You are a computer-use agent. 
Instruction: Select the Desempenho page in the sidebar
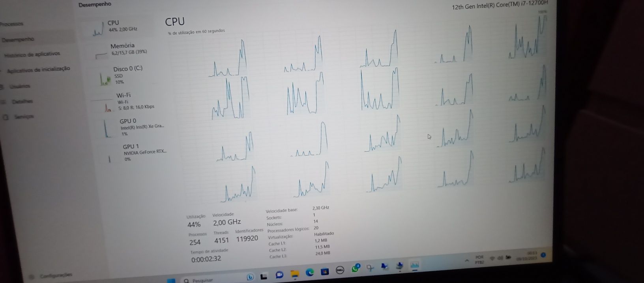[x=18, y=40]
